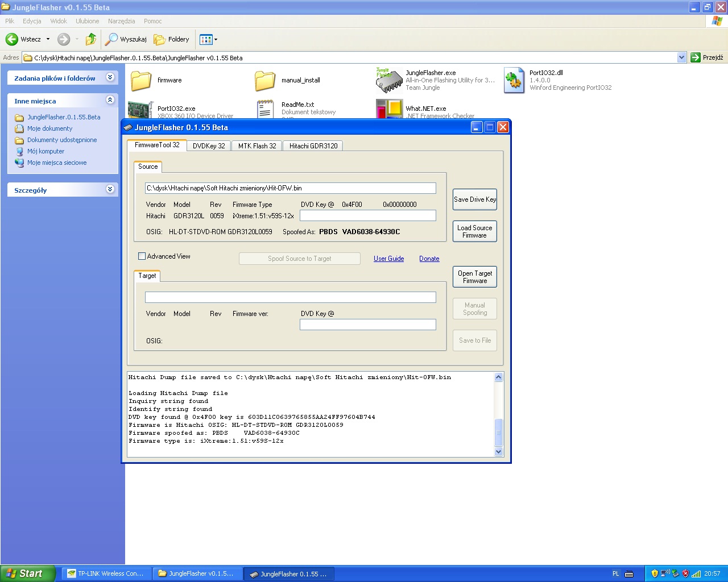
Task: Toggle the Foldery pane in Explorer
Action: pos(172,39)
